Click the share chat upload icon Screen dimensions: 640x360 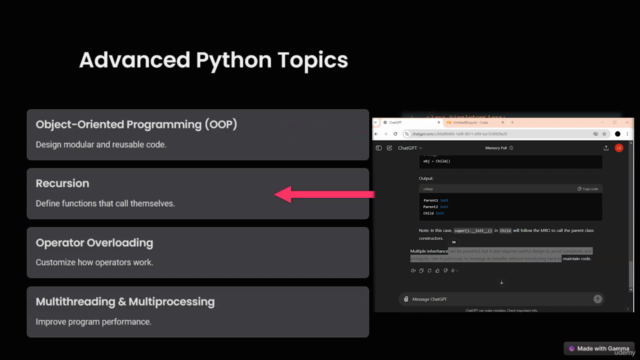coord(606,148)
